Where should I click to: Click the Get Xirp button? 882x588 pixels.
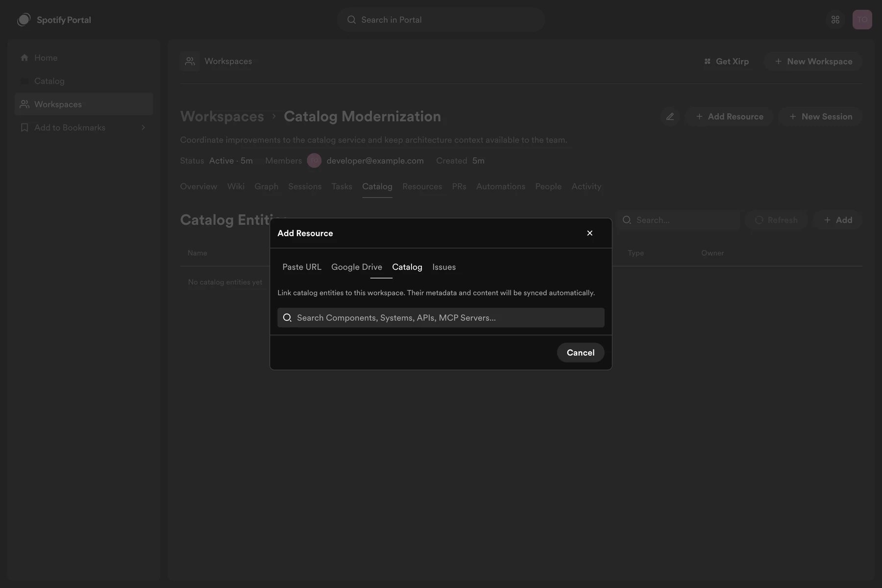(726, 61)
